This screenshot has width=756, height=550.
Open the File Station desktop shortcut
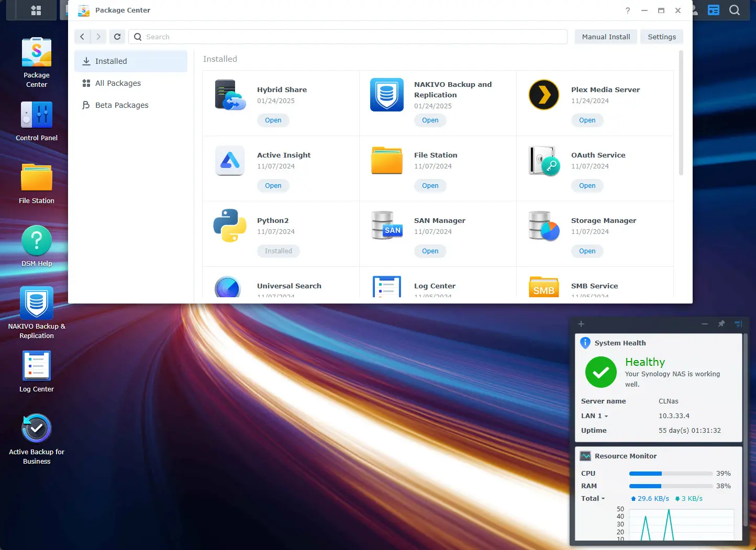pyautogui.click(x=37, y=184)
